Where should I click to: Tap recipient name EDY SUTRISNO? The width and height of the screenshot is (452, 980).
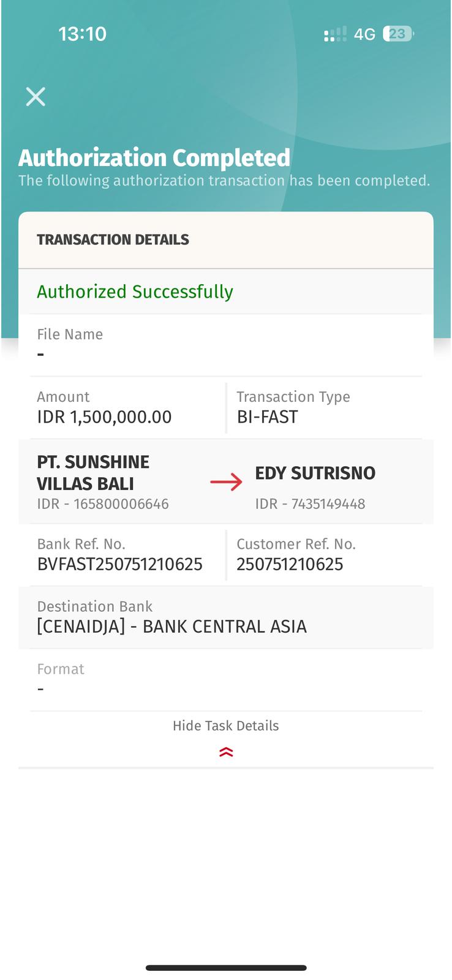[315, 473]
